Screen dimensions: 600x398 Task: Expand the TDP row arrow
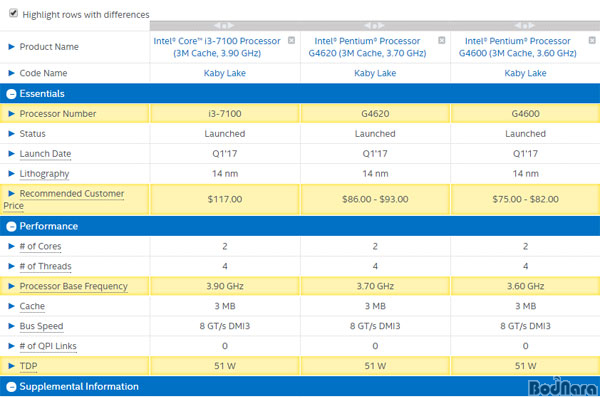11,366
